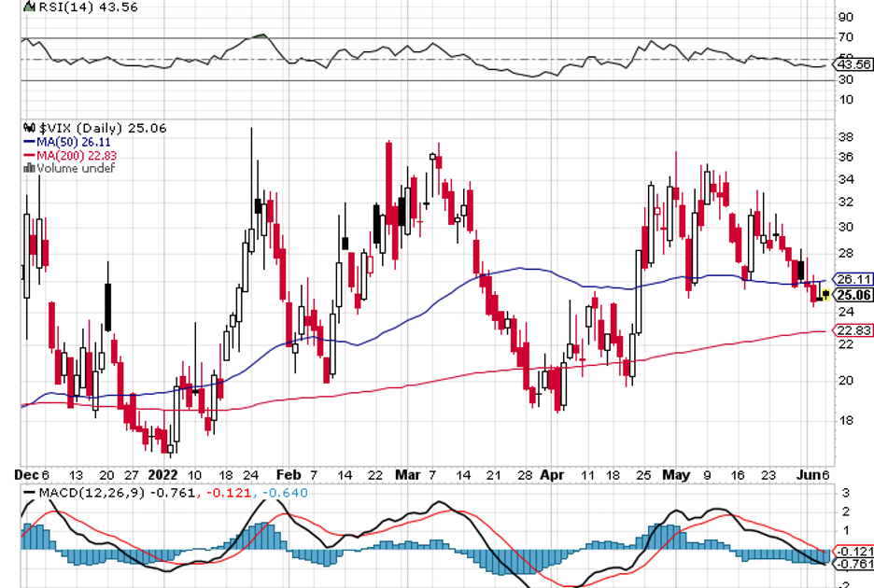
Task: Click the 26.11 price tag on axis
Action: click(854, 279)
